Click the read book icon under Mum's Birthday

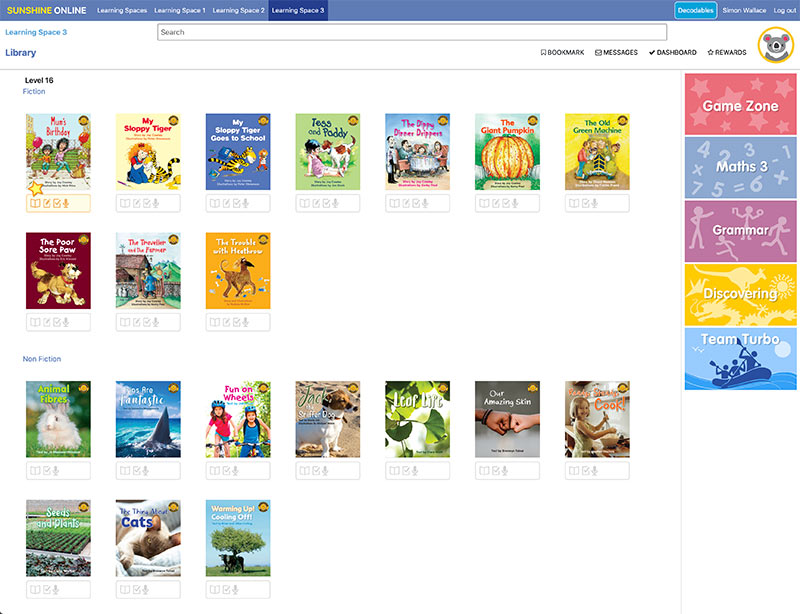tap(35, 204)
